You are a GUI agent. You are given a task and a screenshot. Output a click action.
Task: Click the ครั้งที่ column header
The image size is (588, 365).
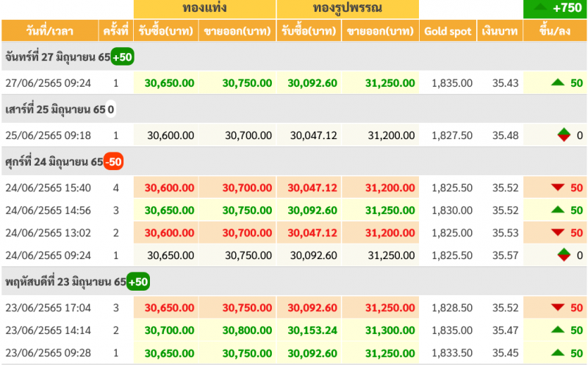tap(116, 31)
